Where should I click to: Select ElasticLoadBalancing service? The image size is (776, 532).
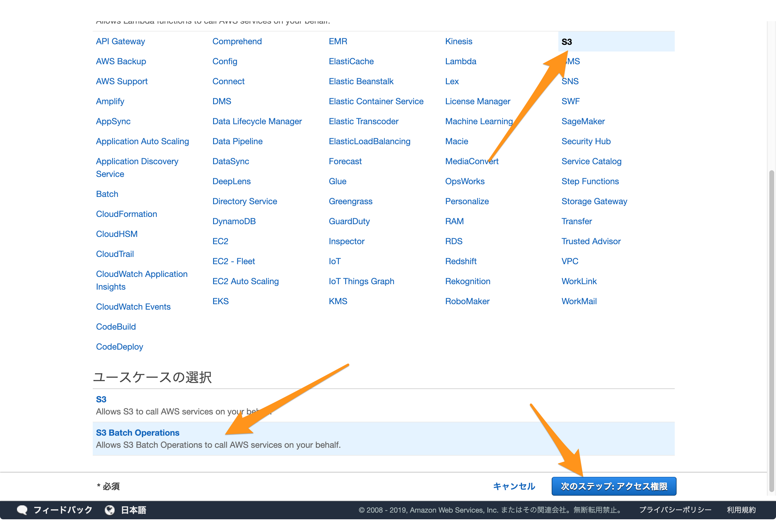pos(369,141)
